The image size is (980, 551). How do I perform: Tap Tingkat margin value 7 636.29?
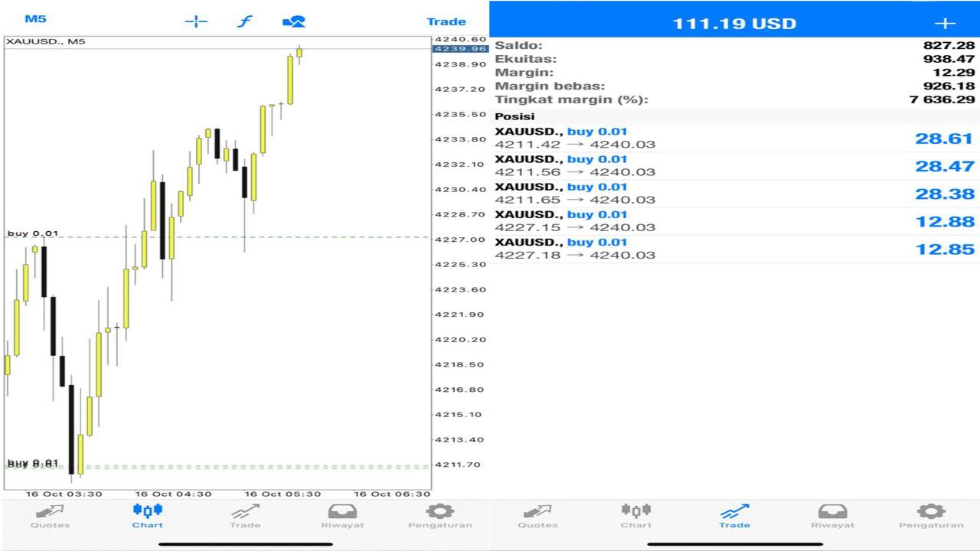point(942,99)
